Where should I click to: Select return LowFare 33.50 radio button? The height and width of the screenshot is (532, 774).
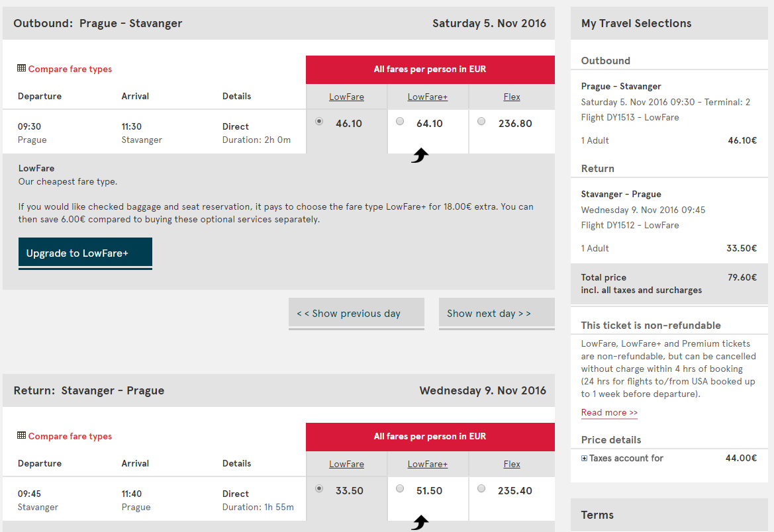(320, 488)
